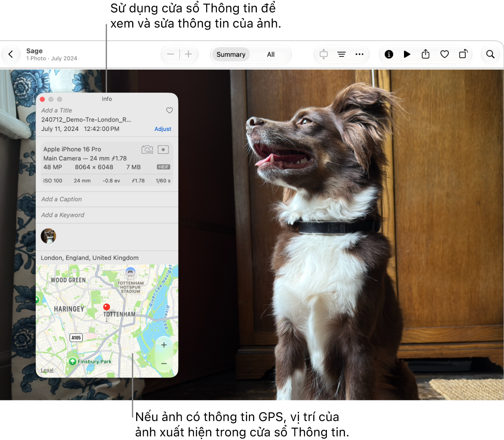Click the Adjust date link
Image resolution: width=504 pixels, height=440 pixels.
point(163,129)
